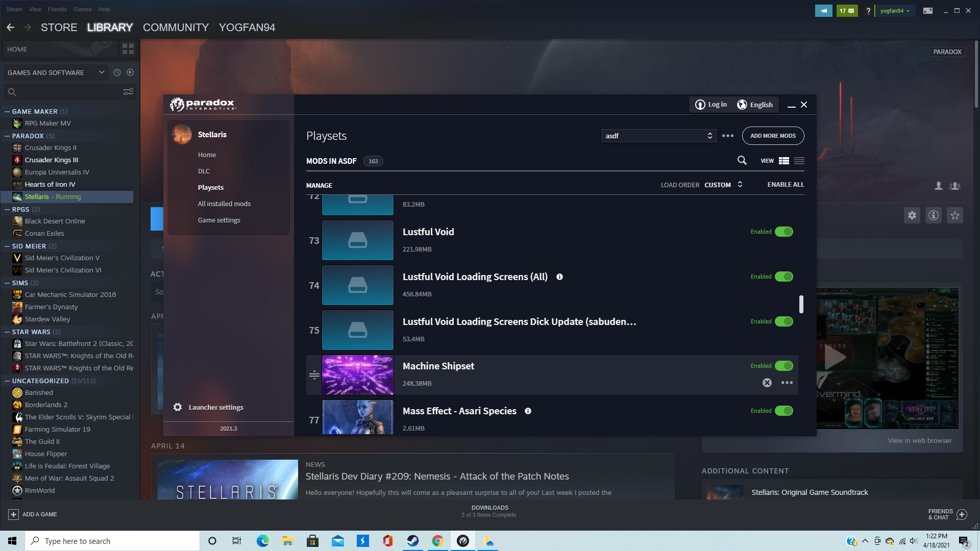Open Google Chrome from the taskbar
The height and width of the screenshot is (551, 980).
pyautogui.click(x=437, y=541)
